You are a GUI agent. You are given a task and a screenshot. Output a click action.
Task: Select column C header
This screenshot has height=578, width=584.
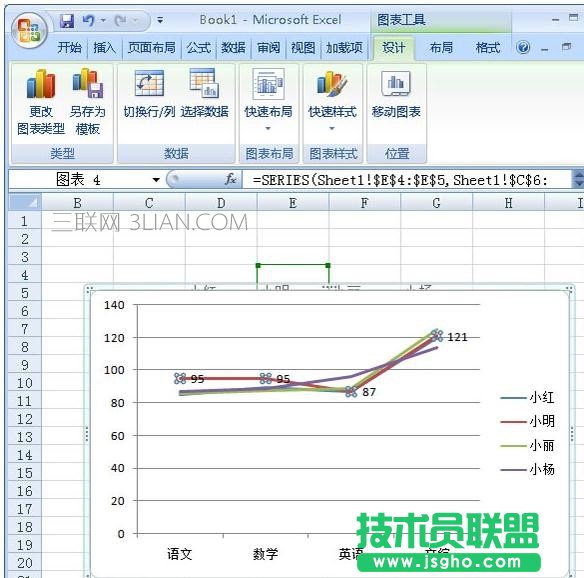click(149, 203)
